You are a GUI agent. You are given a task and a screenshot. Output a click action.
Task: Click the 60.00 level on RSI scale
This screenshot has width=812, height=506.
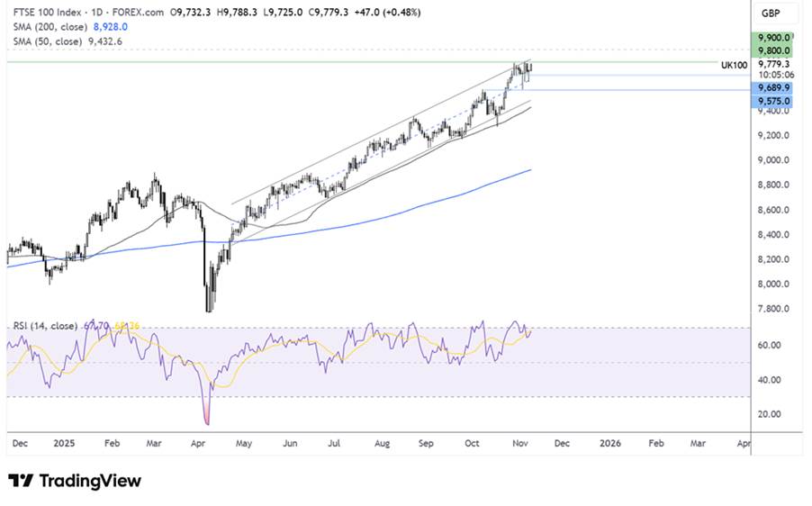pos(771,346)
